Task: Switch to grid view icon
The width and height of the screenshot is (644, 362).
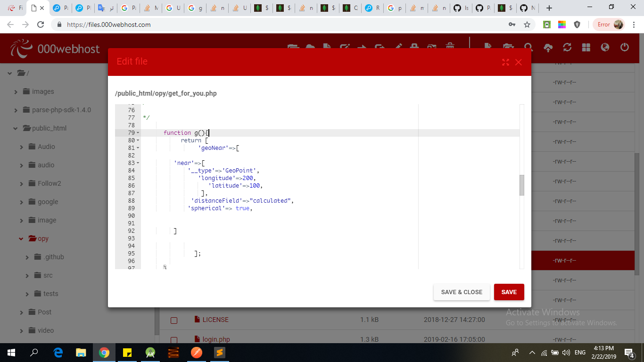Action: click(586, 47)
